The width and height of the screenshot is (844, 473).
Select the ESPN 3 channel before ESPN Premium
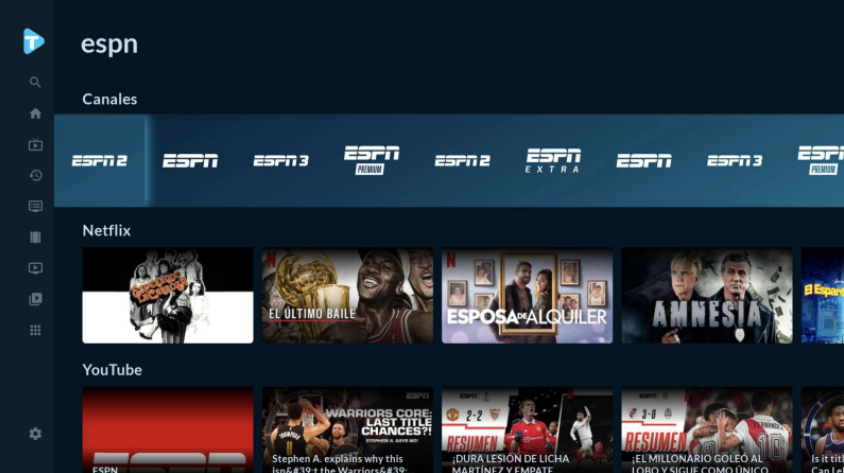(281, 161)
